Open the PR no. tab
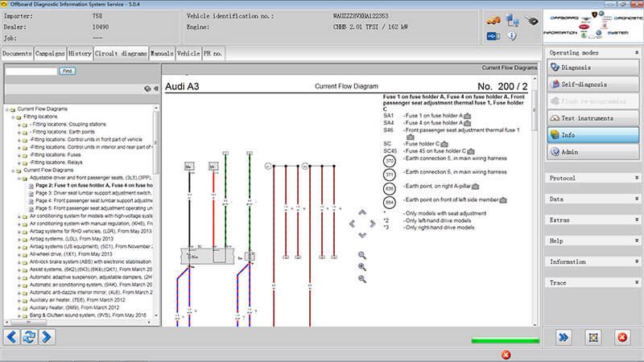This screenshot has height=362, width=644. pyautogui.click(x=213, y=54)
